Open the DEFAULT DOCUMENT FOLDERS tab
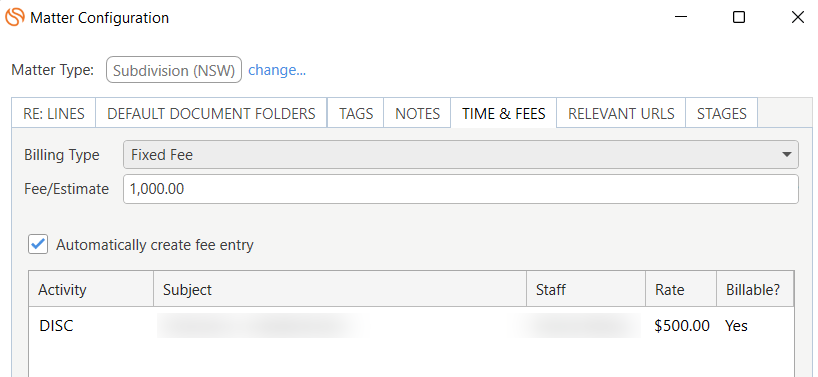This screenshot has width=818, height=377. point(211,113)
